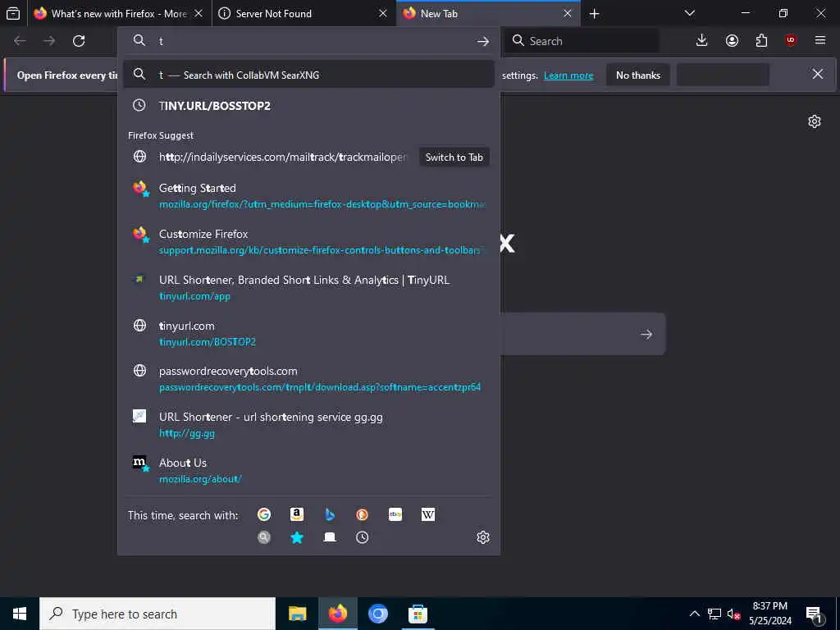Choose the Customize Firefox suggestion

(x=308, y=242)
